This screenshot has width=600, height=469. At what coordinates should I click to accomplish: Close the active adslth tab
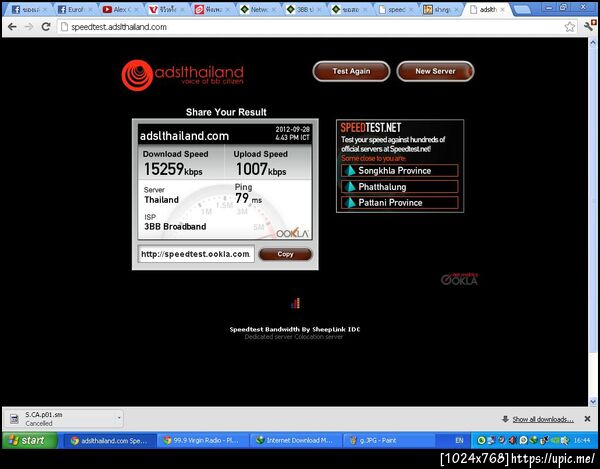point(502,10)
